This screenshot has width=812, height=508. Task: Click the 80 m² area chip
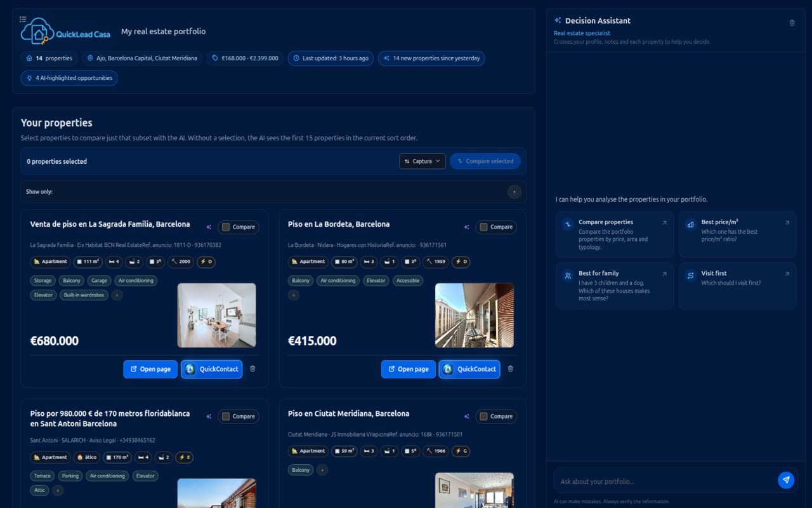click(x=344, y=262)
